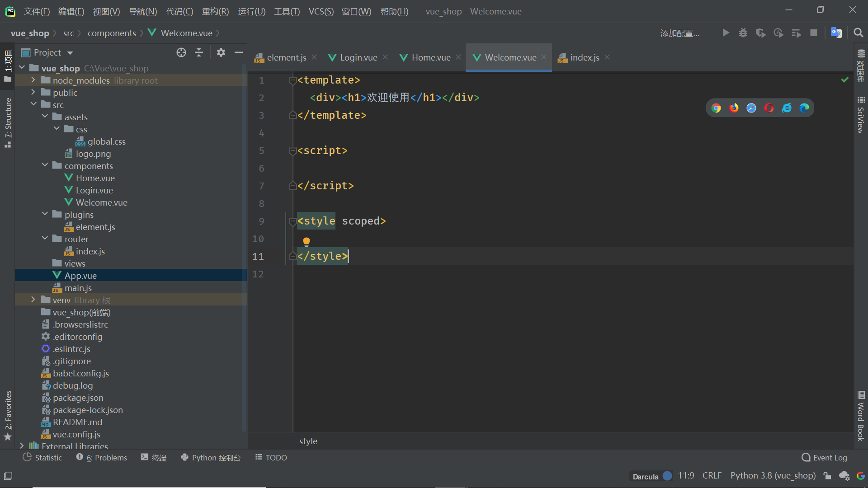Switch to the index.js tab

point(585,57)
